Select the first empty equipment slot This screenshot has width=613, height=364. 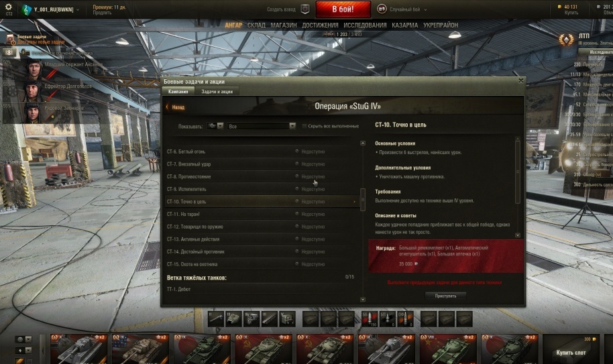tap(311, 319)
